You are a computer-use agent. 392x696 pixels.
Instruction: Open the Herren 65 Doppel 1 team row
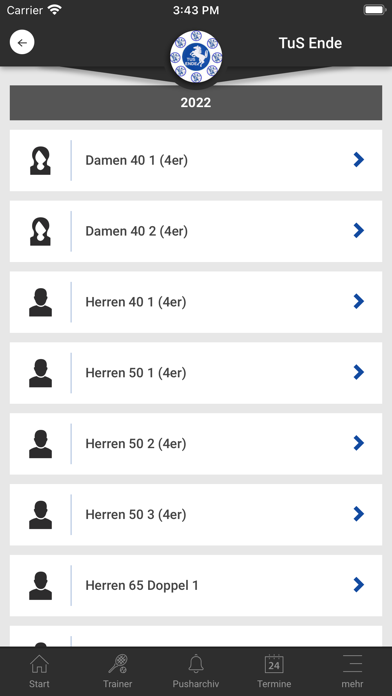click(196, 585)
